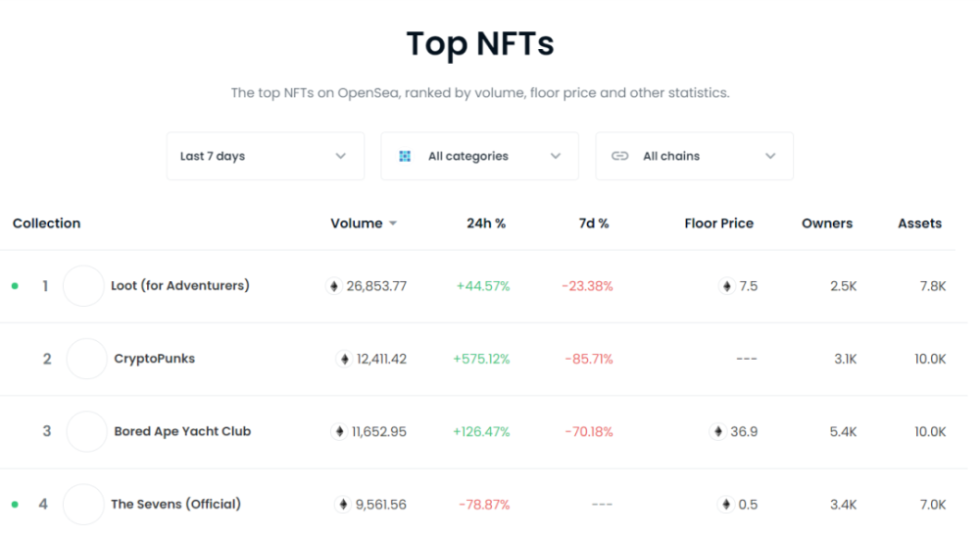
Task: Click the grid icon beside All categories
Action: click(x=405, y=156)
